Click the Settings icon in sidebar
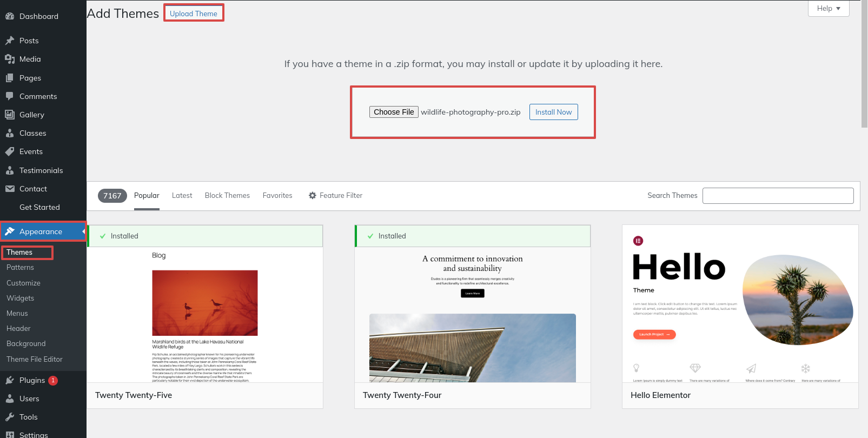Image resolution: width=868 pixels, height=438 pixels. tap(10, 435)
